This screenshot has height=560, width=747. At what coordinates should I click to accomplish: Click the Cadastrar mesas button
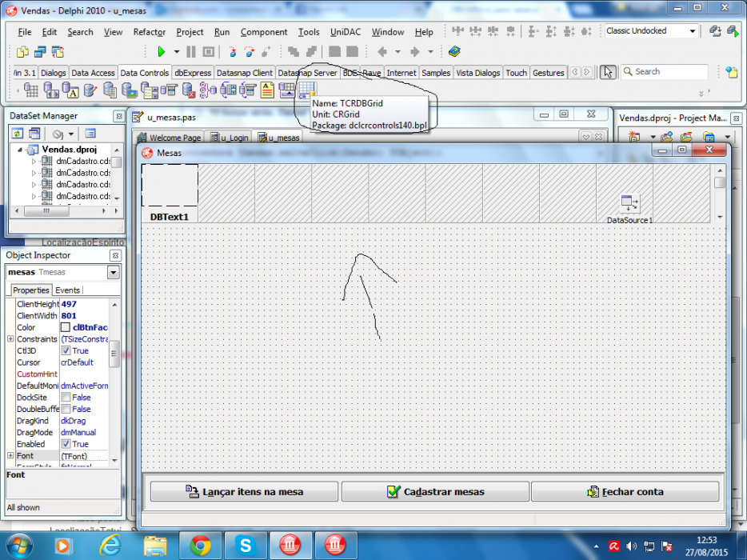click(x=435, y=491)
